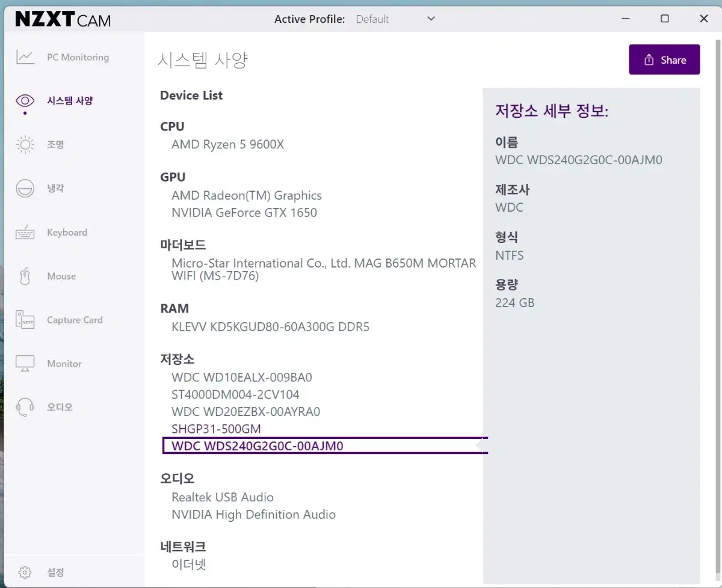Maximize the NZXT CAM window
The width and height of the screenshot is (722, 588).
[665, 19]
